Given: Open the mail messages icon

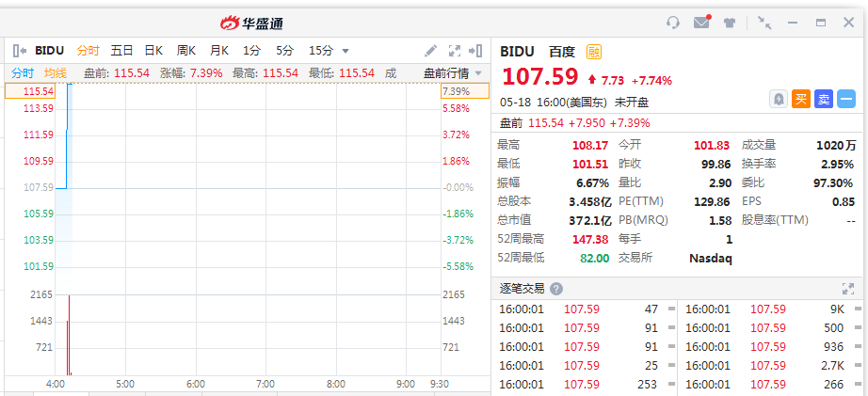Looking at the screenshot, I should 702,23.
